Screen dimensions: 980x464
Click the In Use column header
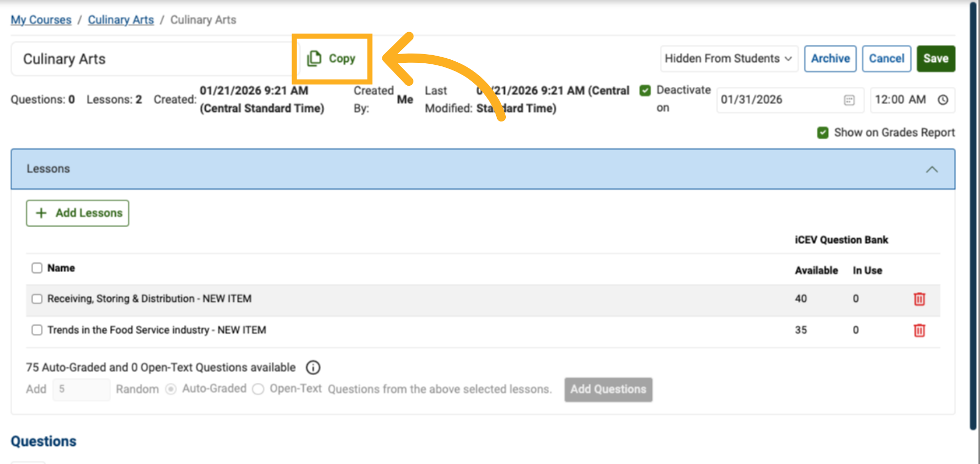(867, 271)
